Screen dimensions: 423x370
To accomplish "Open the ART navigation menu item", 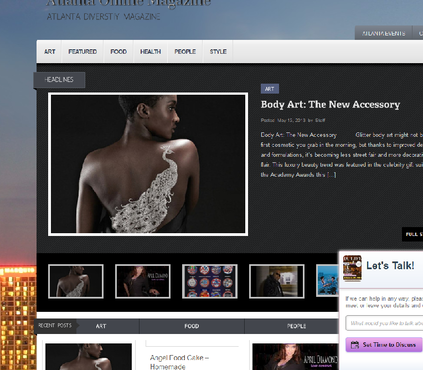I will (x=49, y=52).
